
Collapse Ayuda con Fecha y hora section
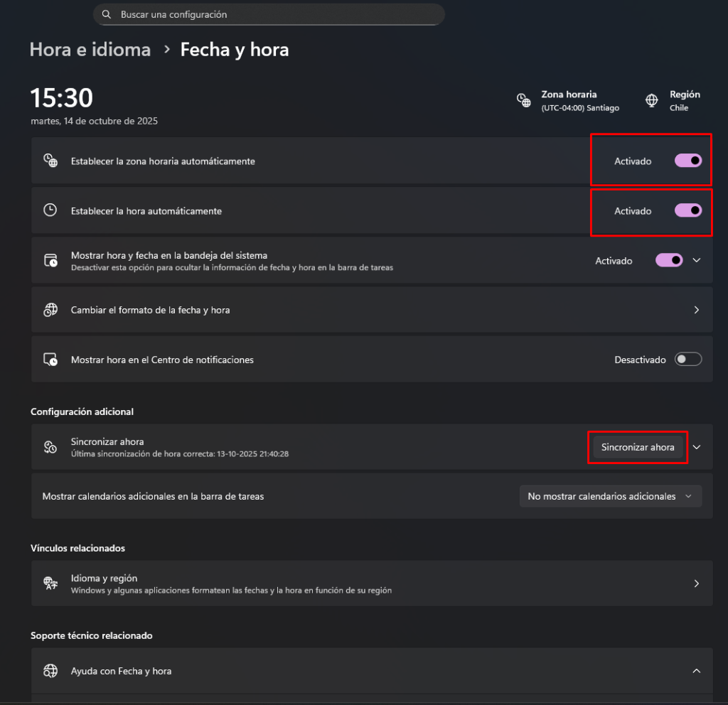pyautogui.click(x=697, y=671)
